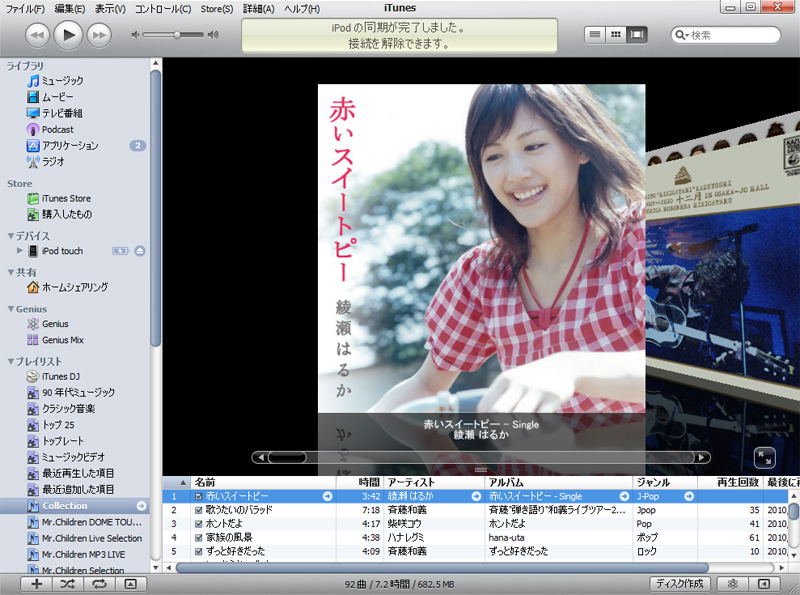Enter Cover Flow full screen mode

tap(764, 458)
